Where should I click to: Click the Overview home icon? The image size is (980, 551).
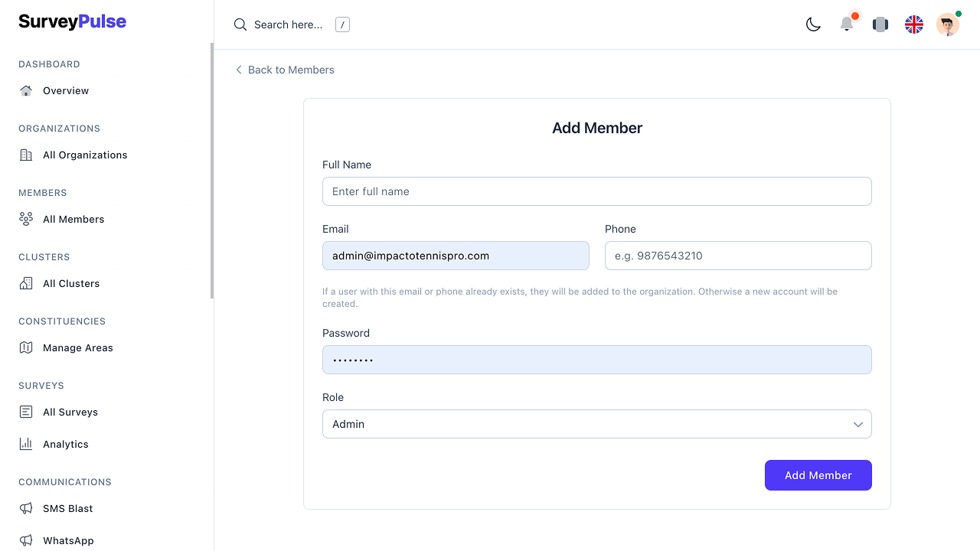tap(26, 90)
